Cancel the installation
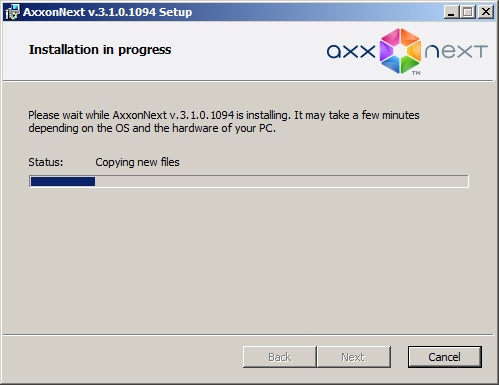The width and height of the screenshot is (499, 385). pos(445,357)
